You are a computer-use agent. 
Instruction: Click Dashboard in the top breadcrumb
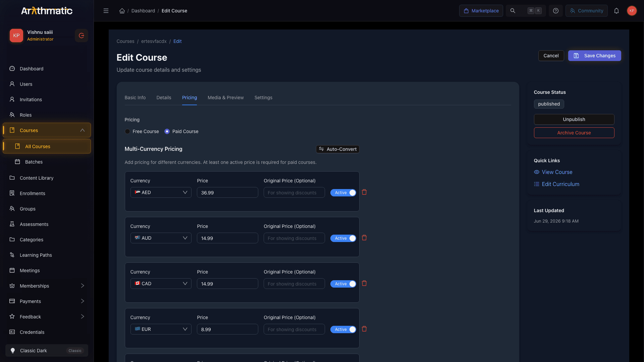[143, 11]
